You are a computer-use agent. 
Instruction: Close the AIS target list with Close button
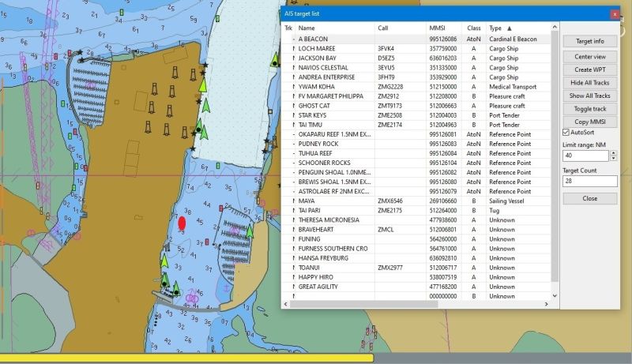click(x=589, y=198)
